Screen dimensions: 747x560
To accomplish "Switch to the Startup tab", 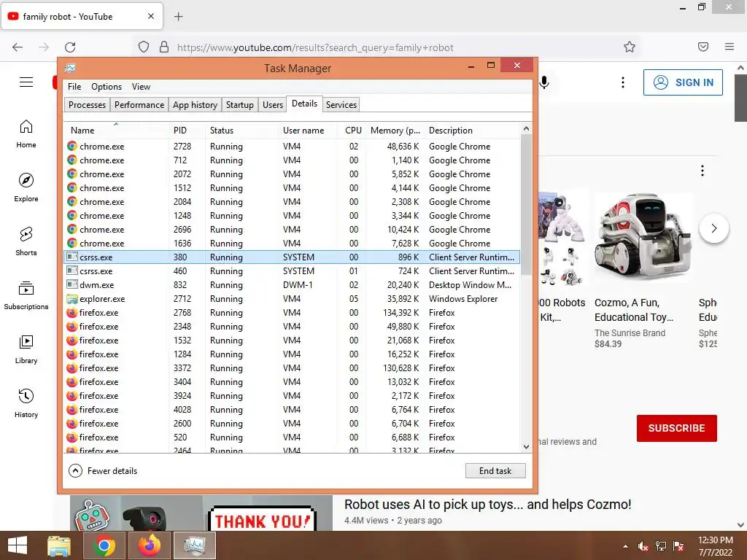I will coord(239,105).
